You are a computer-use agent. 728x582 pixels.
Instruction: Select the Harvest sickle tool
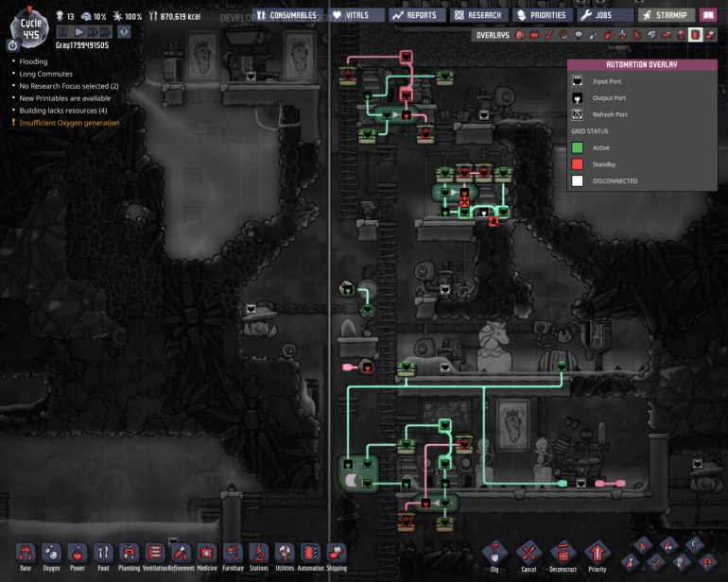(694, 545)
